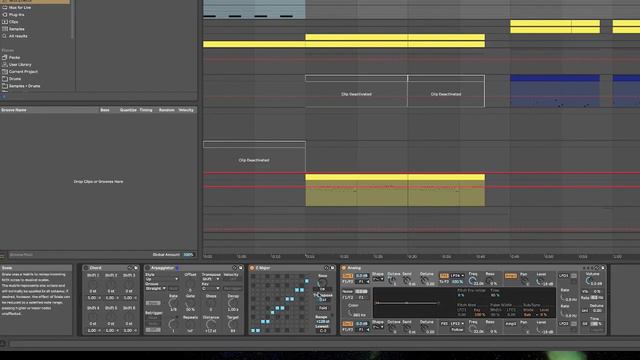The image size is (640, 360).
Task: Toggle E Major Scale device activator
Action: coord(252,268)
